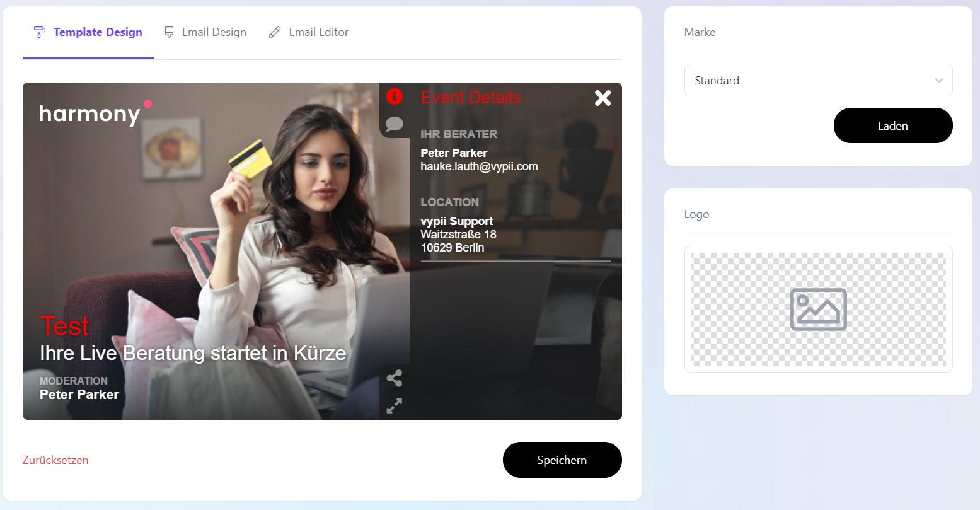
Task: Click the fullscreen expand arrows icon
Action: (395, 406)
